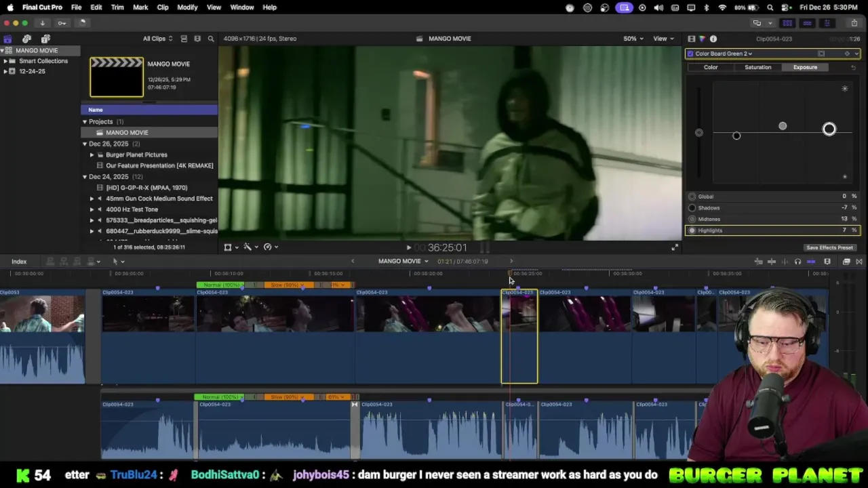868x488 pixels.
Task: Expand the Burger Planet Pictures clip
Action: click(92, 155)
